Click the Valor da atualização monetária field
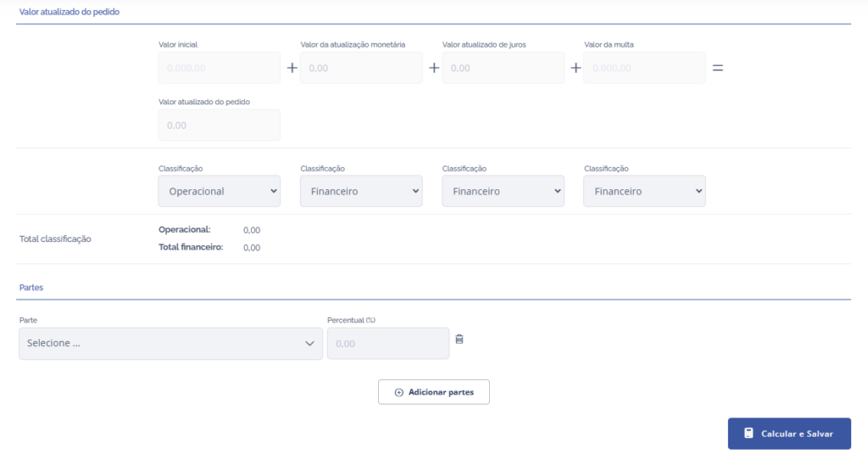Viewport: 868px width, 465px height. (361, 68)
